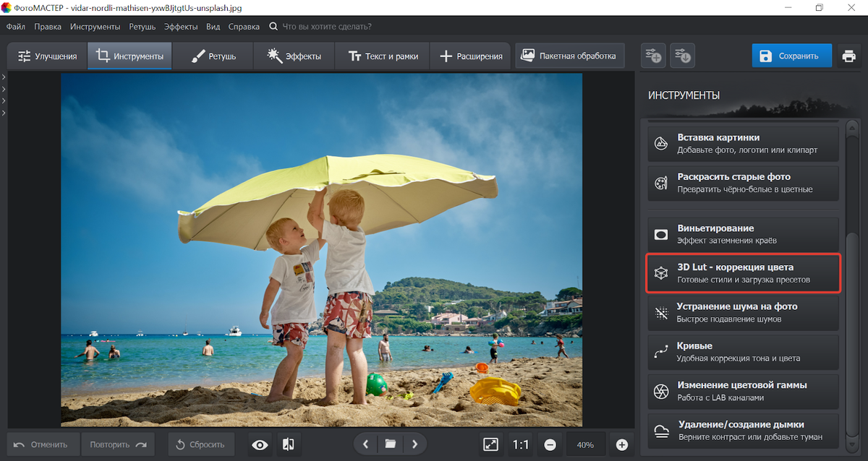Open the Вставка картинки tool
The image size is (868, 461).
tap(743, 143)
